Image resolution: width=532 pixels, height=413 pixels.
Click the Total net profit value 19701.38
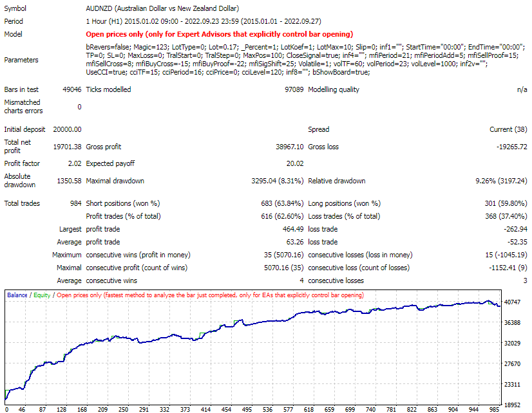(x=67, y=147)
